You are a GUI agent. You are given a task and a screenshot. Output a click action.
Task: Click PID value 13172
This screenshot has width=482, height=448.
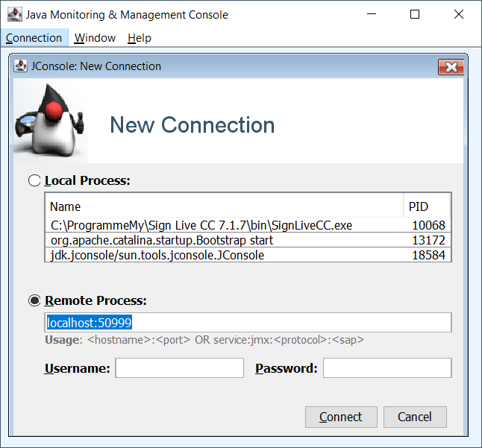428,240
